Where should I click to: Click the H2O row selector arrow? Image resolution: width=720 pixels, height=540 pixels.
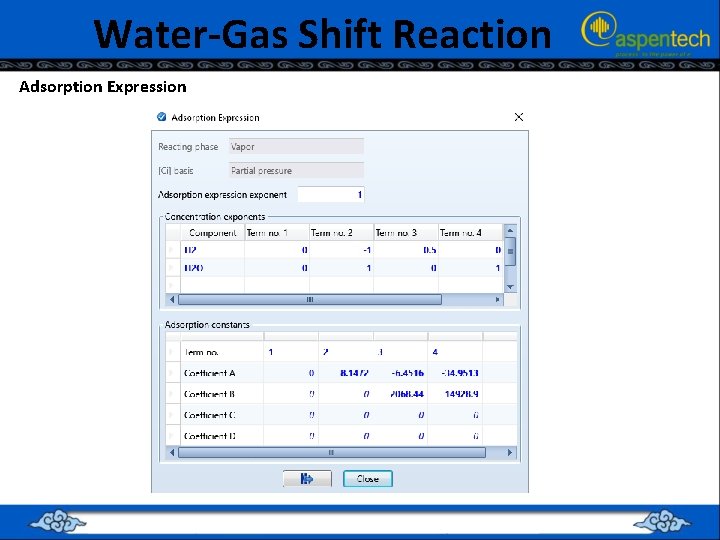(173, 268)
